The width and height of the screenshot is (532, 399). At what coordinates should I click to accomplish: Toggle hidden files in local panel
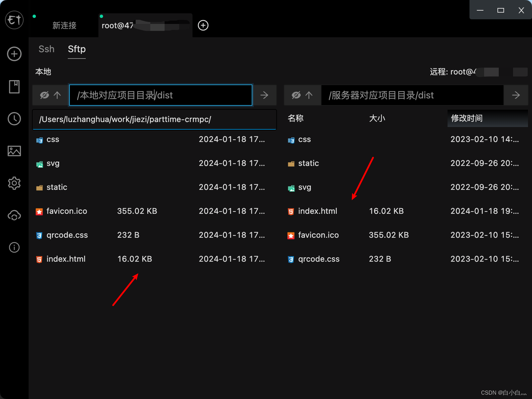(45, 95)
